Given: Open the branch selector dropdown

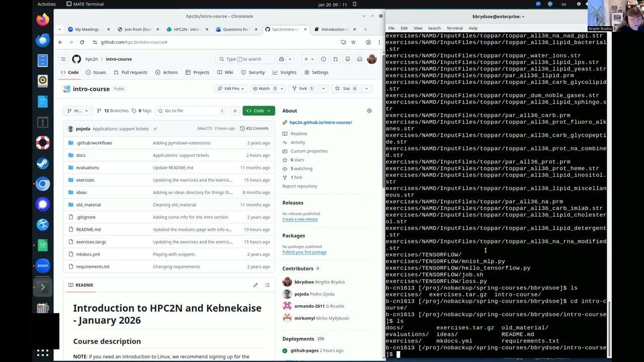Looking at the screenshot, I should [77, 111].
